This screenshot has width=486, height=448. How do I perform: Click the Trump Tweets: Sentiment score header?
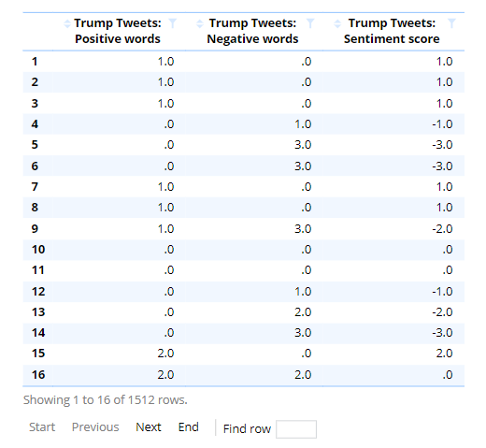coord(392,31)
